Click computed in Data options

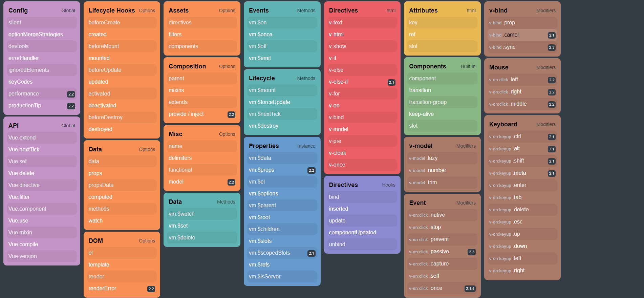click(x=122, y=197)
